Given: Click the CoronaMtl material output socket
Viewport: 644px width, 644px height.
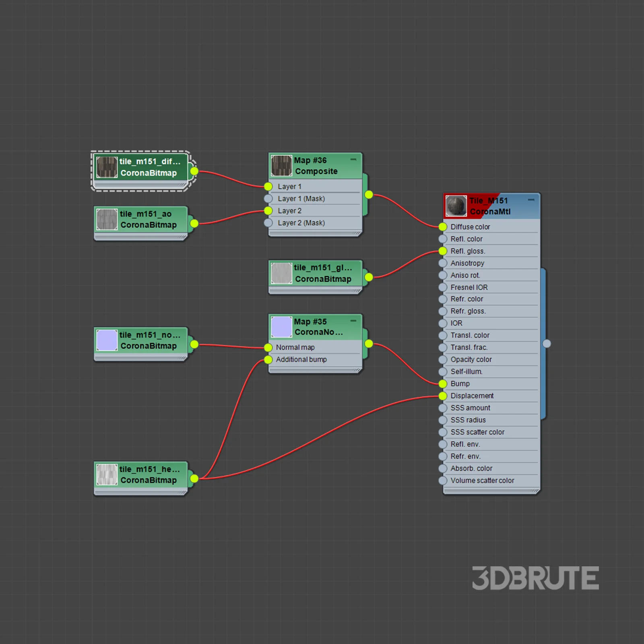Looking at the screenshot, I should click(x=547, y=344).
